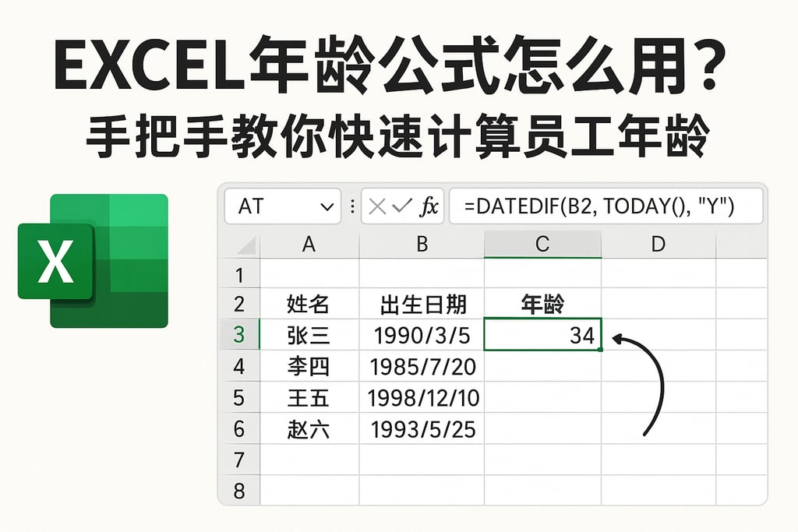Click the vertical dots separator near Name Box
798x532 pixels.
(351, 206)
